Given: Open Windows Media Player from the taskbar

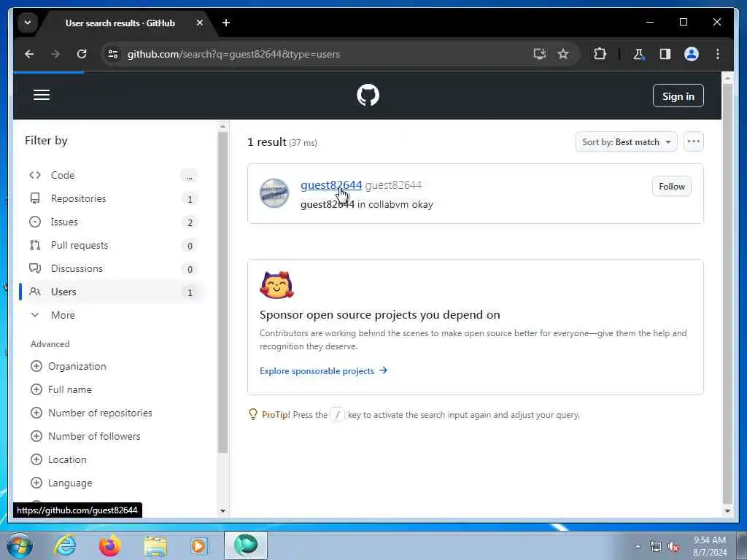Looking at the screenshot, I should [199, 545].
